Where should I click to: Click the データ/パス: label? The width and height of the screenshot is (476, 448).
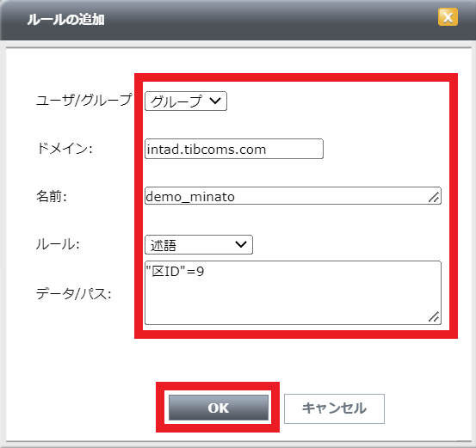coord(74,293)
